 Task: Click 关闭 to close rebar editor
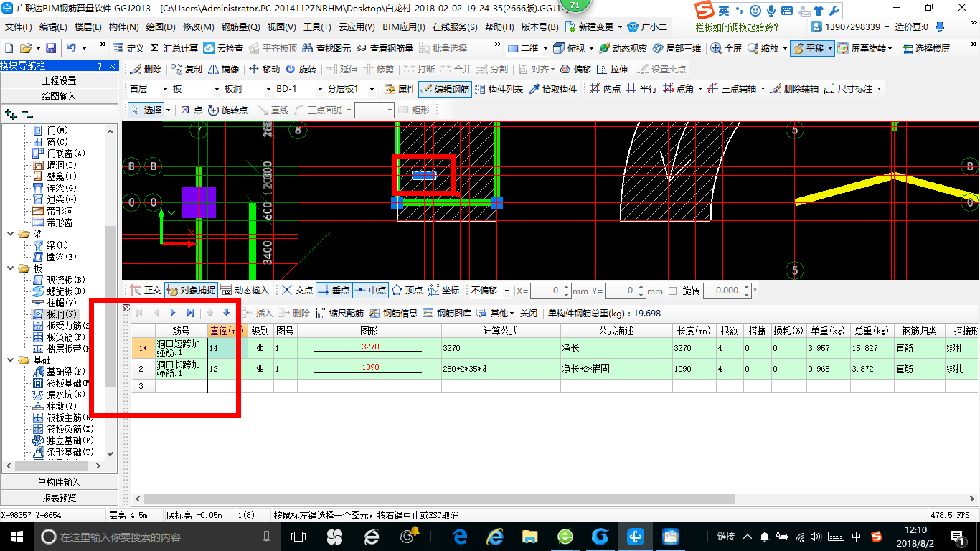(529, 313)
